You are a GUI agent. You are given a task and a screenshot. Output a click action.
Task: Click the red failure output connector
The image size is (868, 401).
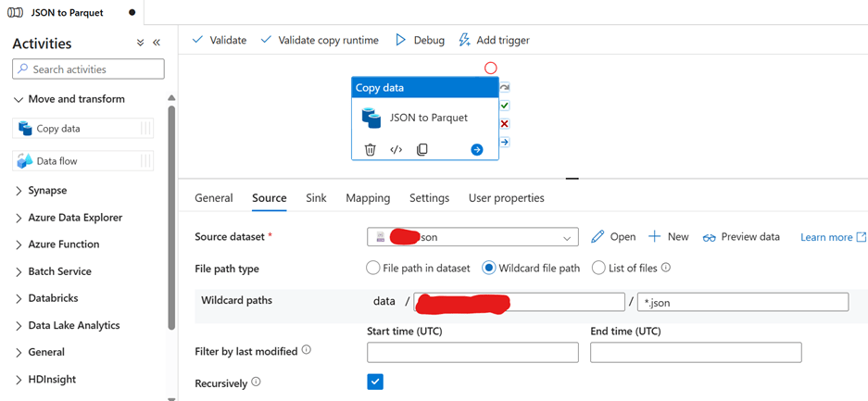click(x=504, y=124)
